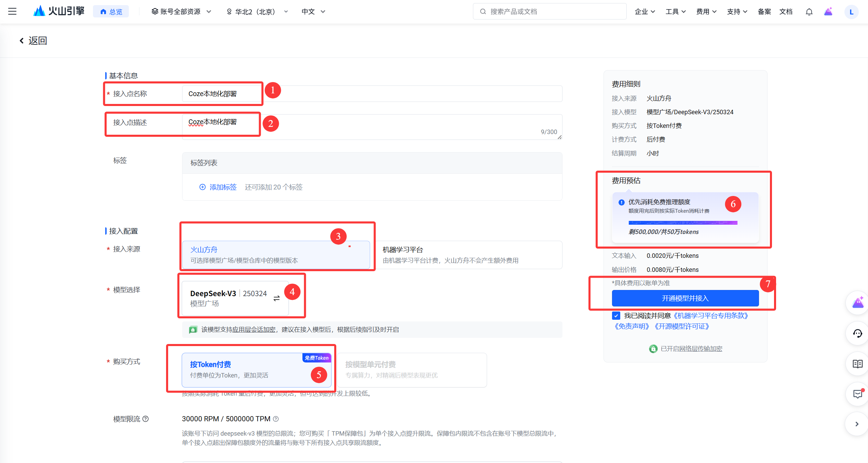868x463 pixels.
Task: Collapse the floating sidebar with arrow button
Action: coord(857,424)
